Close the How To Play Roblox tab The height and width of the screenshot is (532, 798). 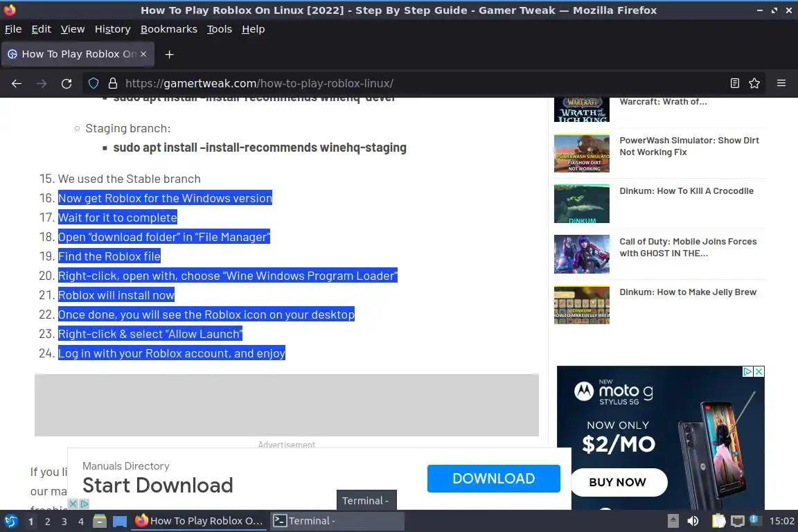pyautogui.click(x=143, y=54)
